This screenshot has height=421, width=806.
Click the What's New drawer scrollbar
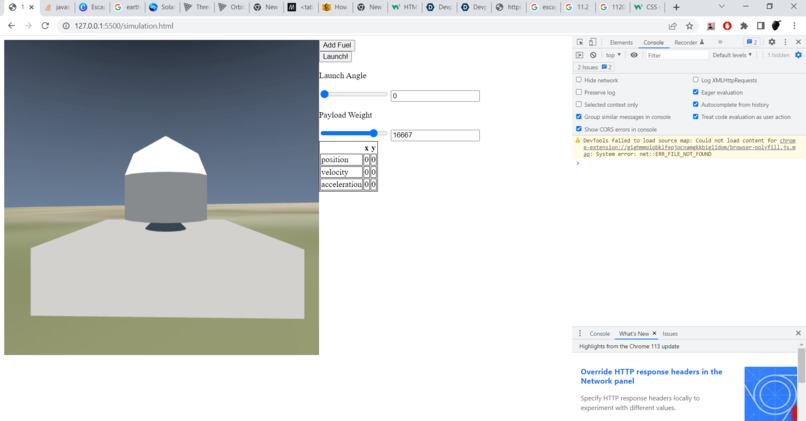coord(801,365)
